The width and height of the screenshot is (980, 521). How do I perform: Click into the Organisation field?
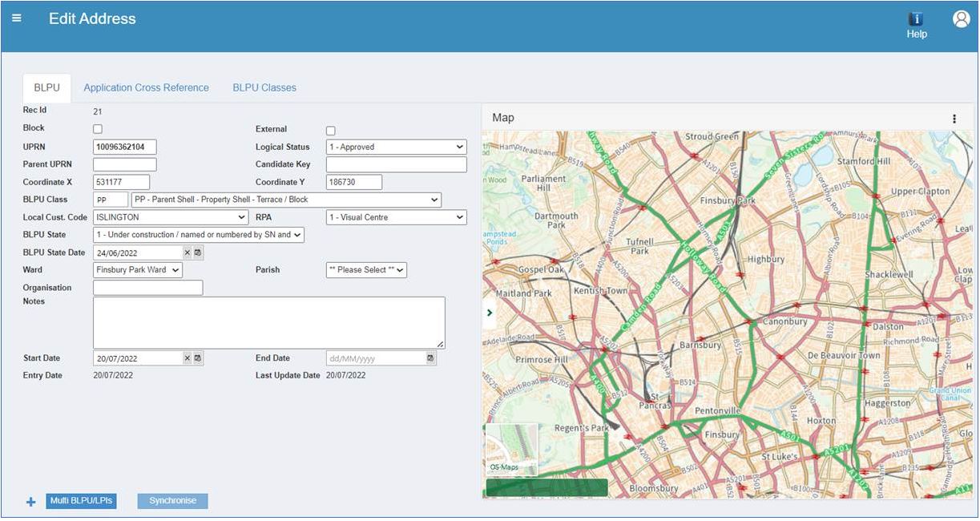click(148, 288)
